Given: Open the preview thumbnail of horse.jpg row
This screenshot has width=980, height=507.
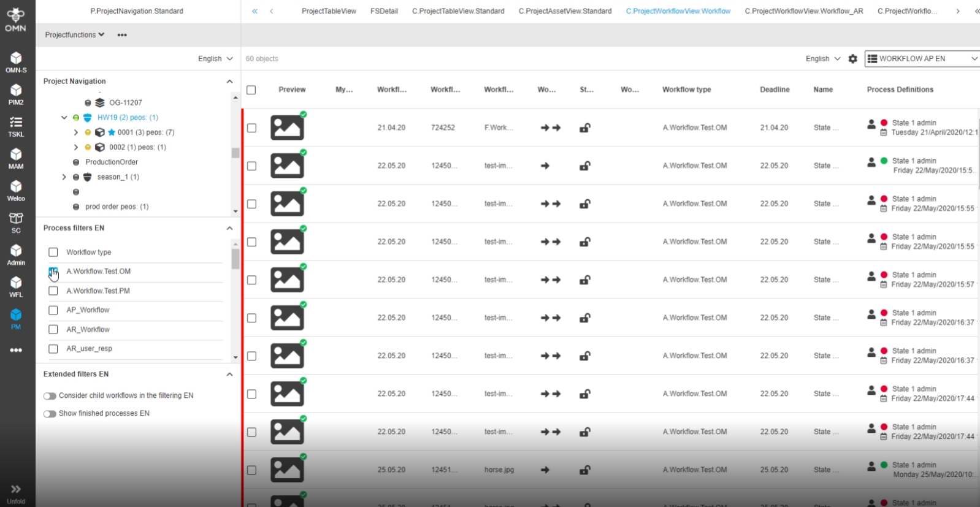Looking at the screenshot, I should click(287, 470).
